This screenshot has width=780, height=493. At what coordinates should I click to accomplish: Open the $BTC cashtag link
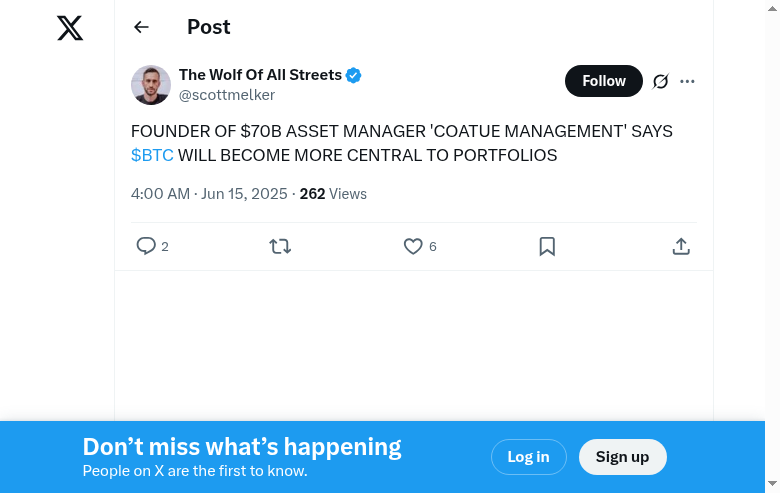[152, 156]
